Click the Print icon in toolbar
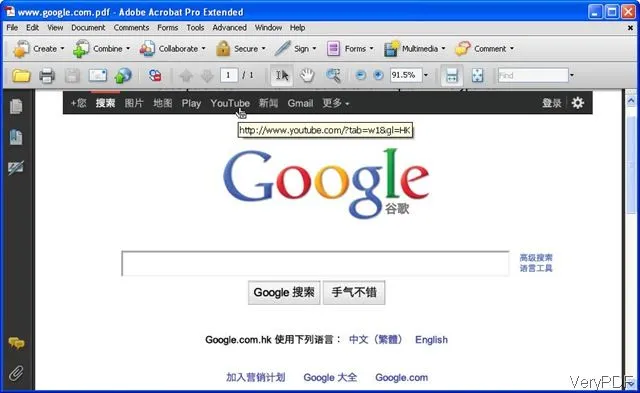This screenshot has height=393, width=640. [x=47, y=75]
